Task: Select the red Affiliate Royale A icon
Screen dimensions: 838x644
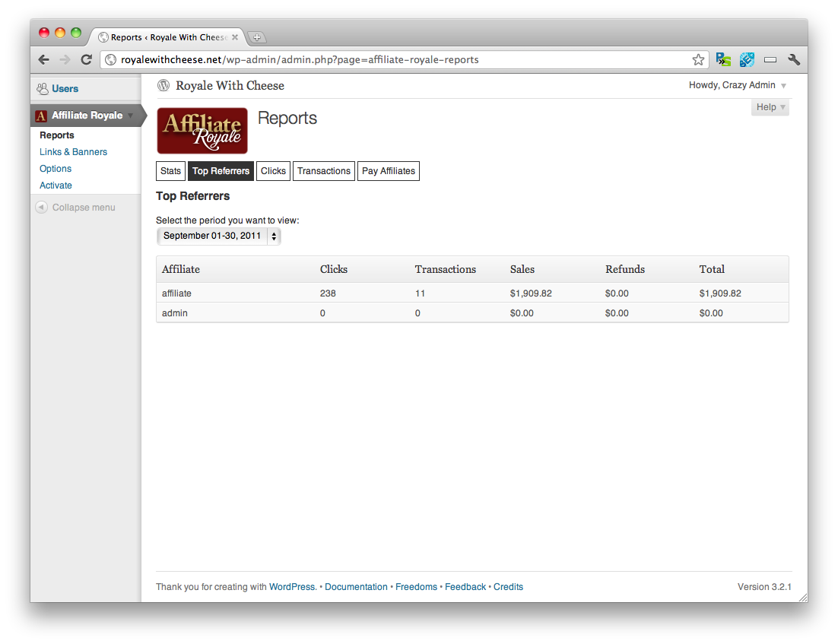Action: tap(41, 116)
